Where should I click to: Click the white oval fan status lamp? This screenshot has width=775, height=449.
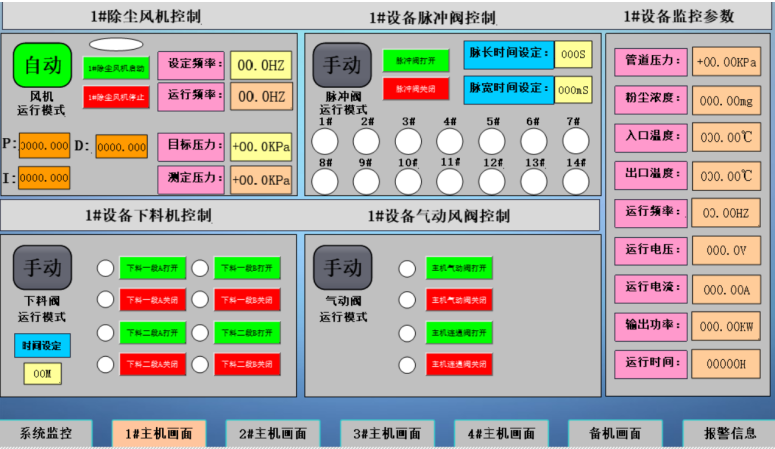pos(116,45)
